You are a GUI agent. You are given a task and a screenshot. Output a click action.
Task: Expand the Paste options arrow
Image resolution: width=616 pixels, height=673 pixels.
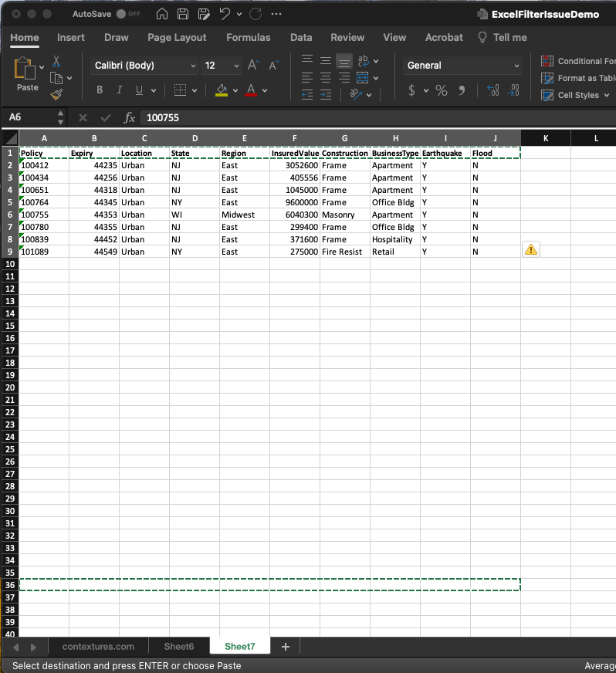click(42, 67)
